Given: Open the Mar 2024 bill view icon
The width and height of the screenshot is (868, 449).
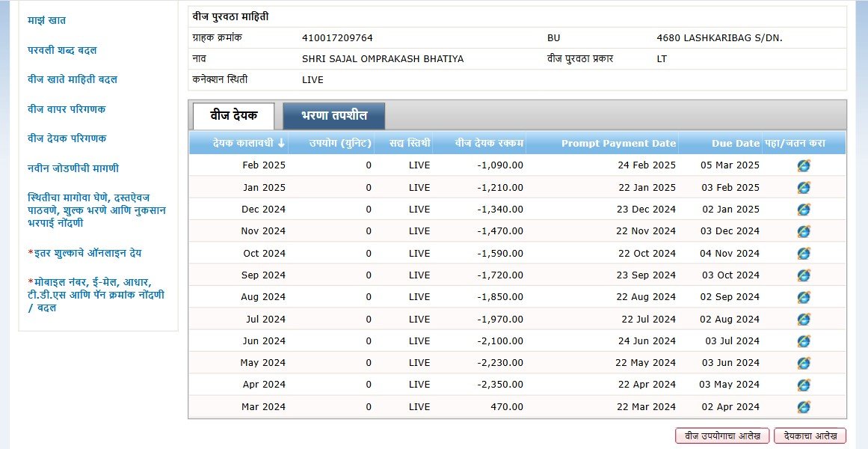Looking at the screenshot, I should point(804,407).
